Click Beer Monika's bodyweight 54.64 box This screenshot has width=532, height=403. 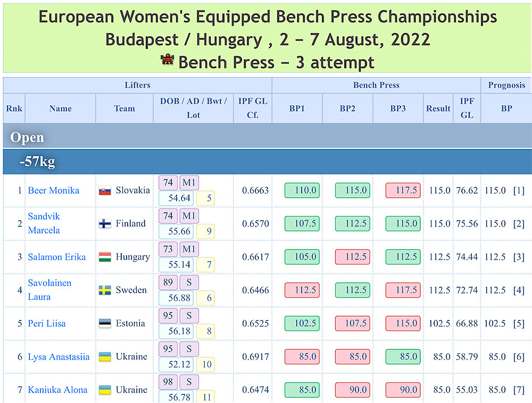[176, 198]
